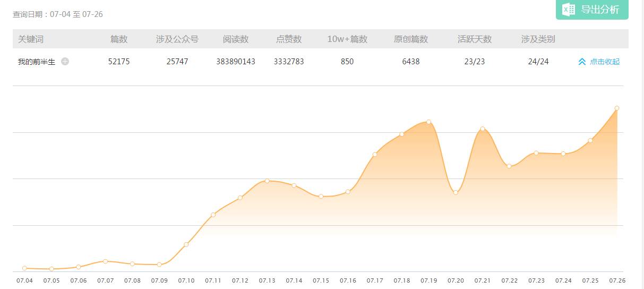Select the keyword 我的前半生

(x=37, y=62)
